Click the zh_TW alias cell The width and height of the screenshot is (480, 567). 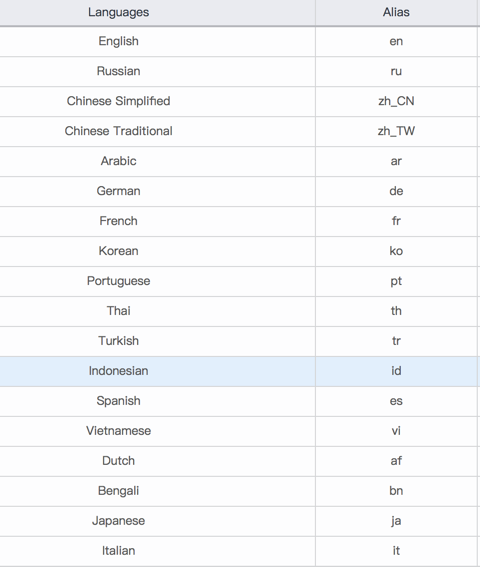[396, 131]
